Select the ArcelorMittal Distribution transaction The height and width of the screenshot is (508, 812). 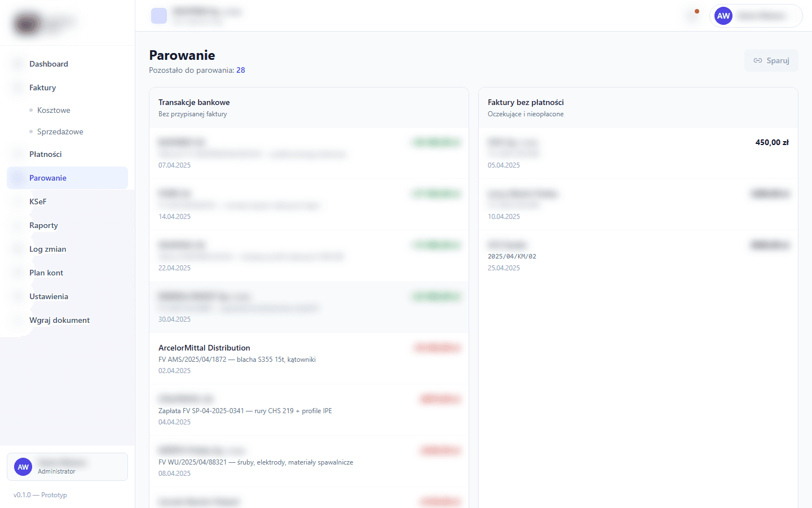point(309,359)
